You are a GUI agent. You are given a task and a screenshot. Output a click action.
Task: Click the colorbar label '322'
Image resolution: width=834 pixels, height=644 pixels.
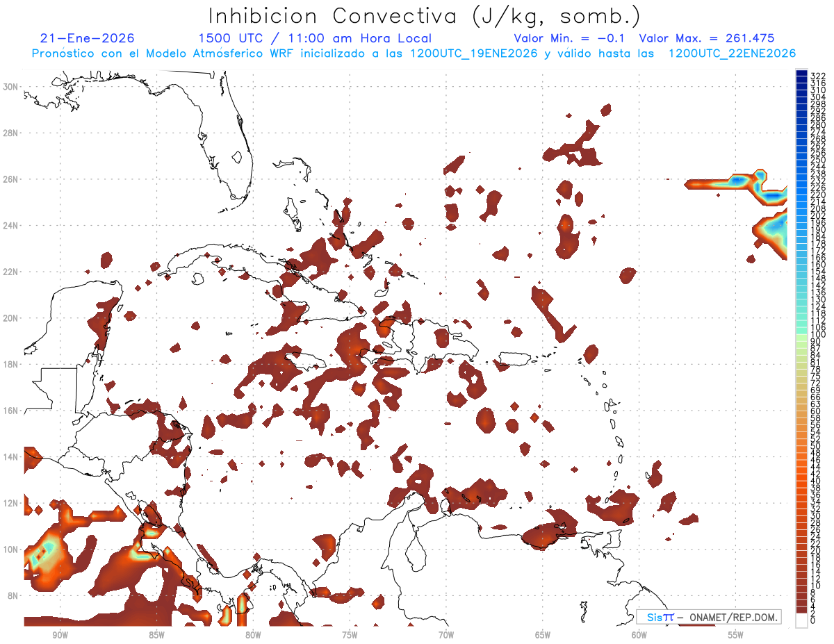click(818, 76)
